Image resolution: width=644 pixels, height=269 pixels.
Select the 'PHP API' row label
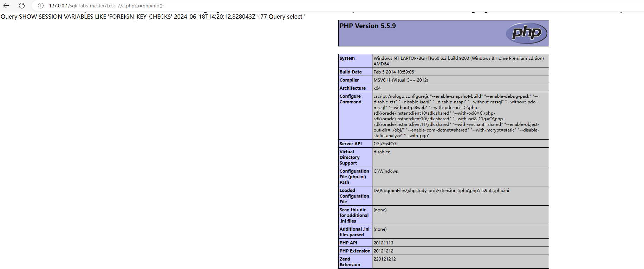348,243
